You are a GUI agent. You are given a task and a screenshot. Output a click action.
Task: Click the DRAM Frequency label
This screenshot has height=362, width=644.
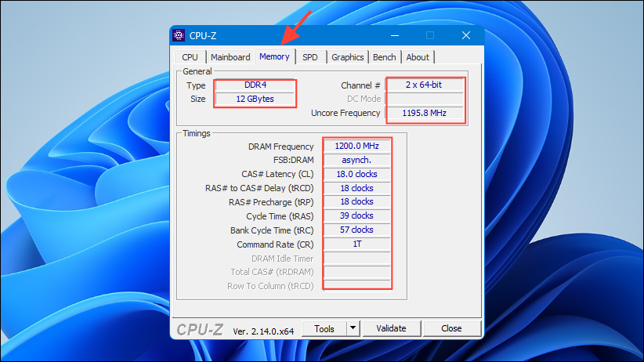click(281, 147)
